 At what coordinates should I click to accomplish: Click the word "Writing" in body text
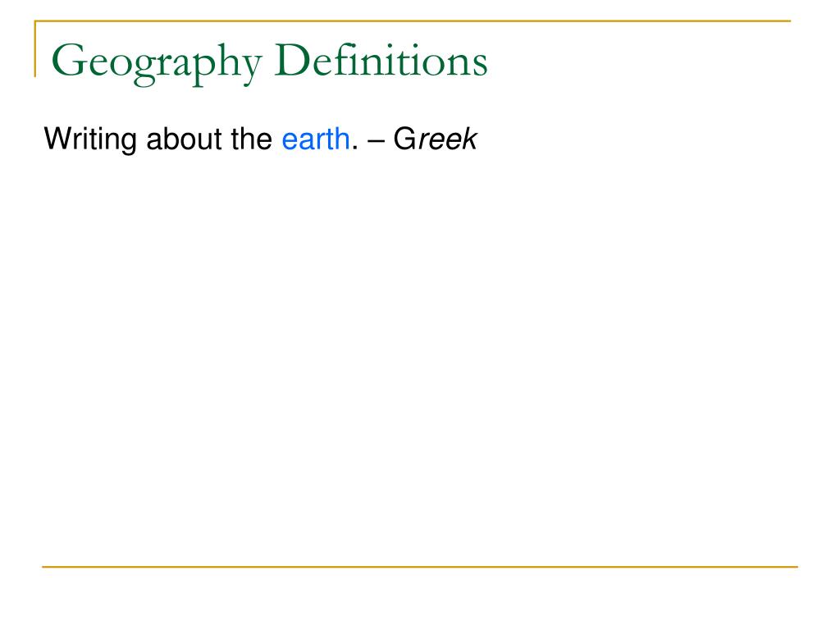tap(90, 141)
